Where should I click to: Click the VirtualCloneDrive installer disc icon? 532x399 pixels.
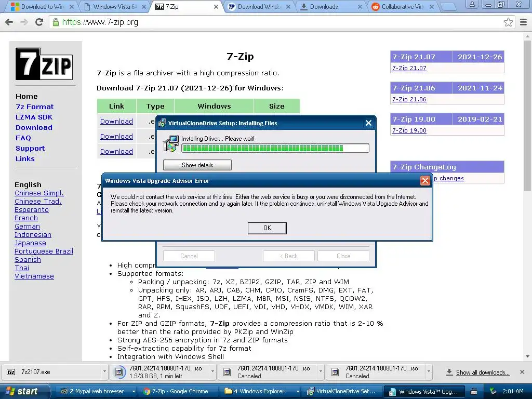(171, 143)
